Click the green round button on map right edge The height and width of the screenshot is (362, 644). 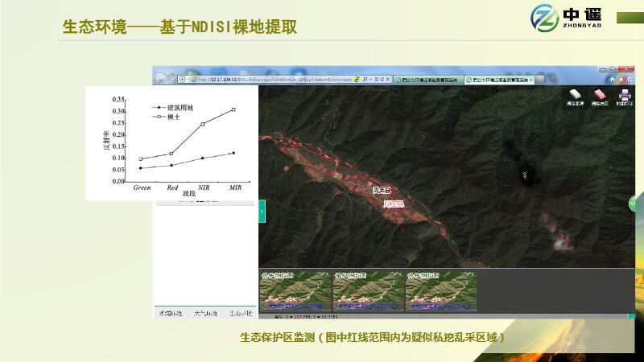point(632,203)
